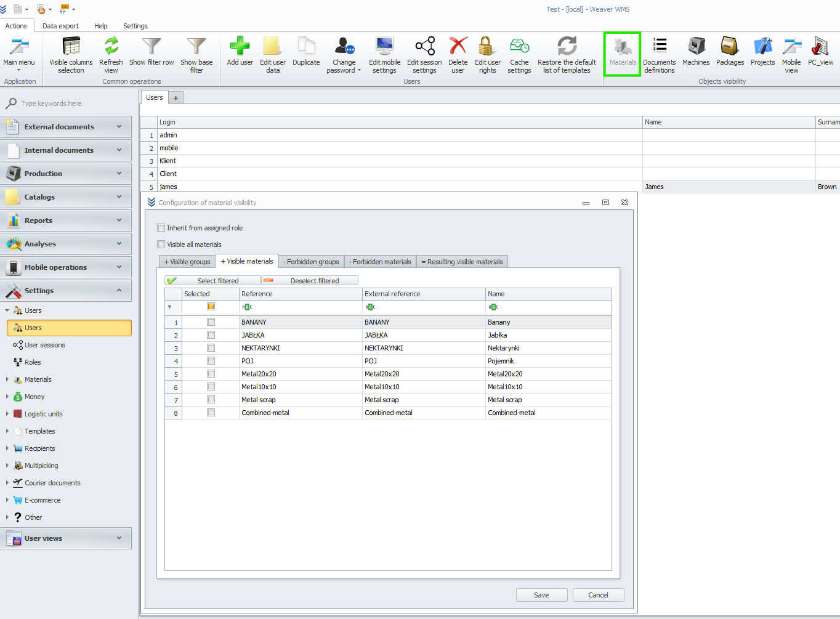This screenshot has height=619, width=840.
Task: Switch to Forbidden groups tab
Action: coord(311,262)
